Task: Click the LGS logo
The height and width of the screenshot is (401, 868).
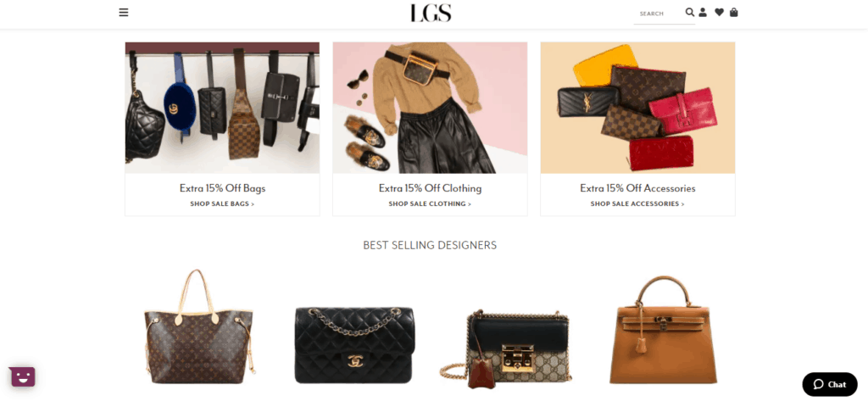Action: (x=431, y=13)
